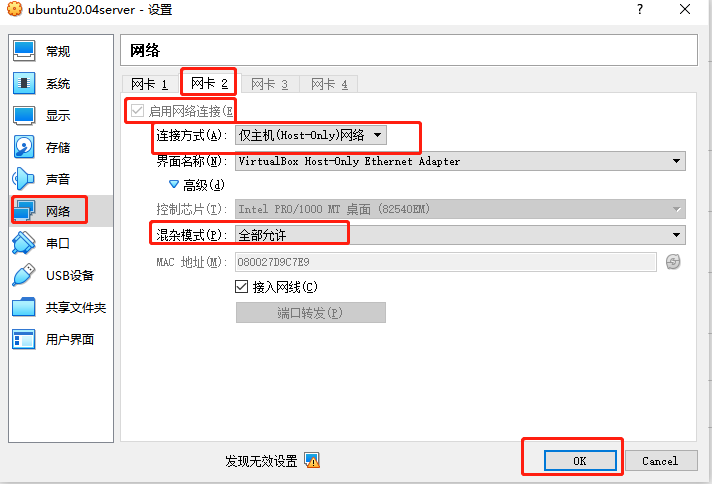Toggle 接入网线 (Cable connected) checkbox
Image resolution: width=712 pixels, height=484 pixels.
click(242, 286)
